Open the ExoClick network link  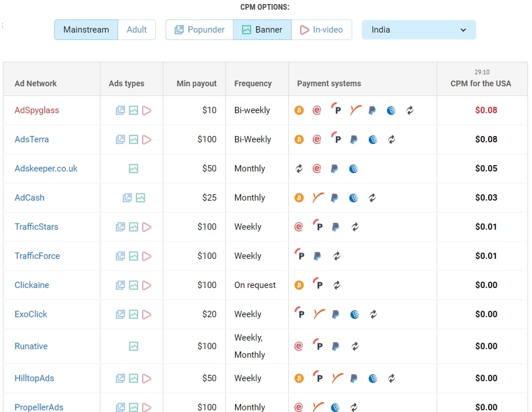point(30,314)
